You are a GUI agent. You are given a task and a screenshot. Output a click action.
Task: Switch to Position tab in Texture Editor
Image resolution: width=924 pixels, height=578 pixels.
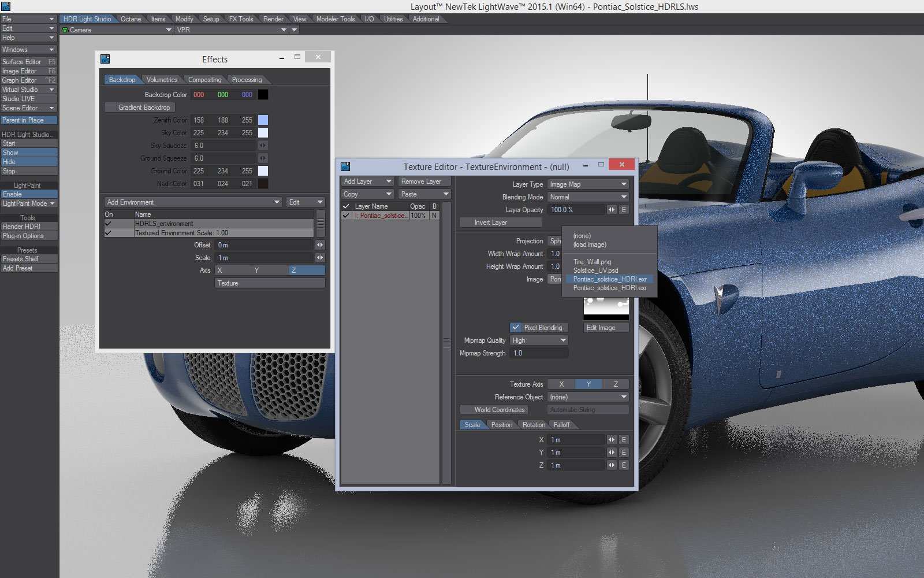pos(502,425)
